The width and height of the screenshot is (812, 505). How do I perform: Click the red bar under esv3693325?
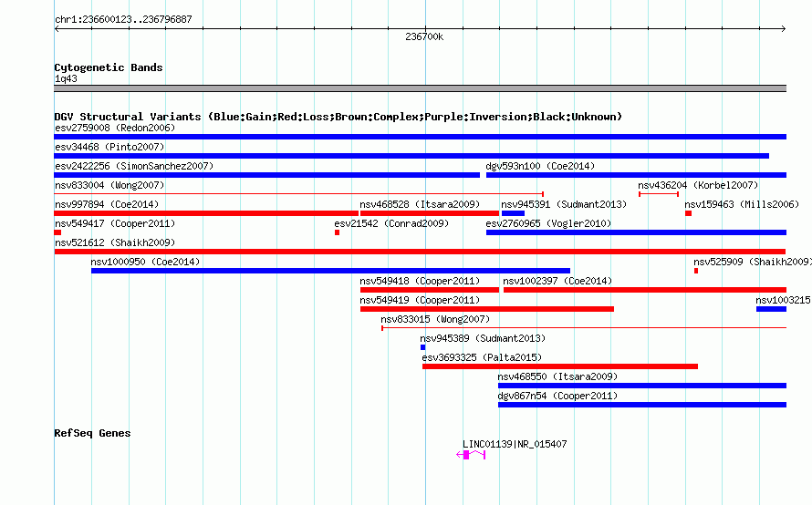point(560,366)
